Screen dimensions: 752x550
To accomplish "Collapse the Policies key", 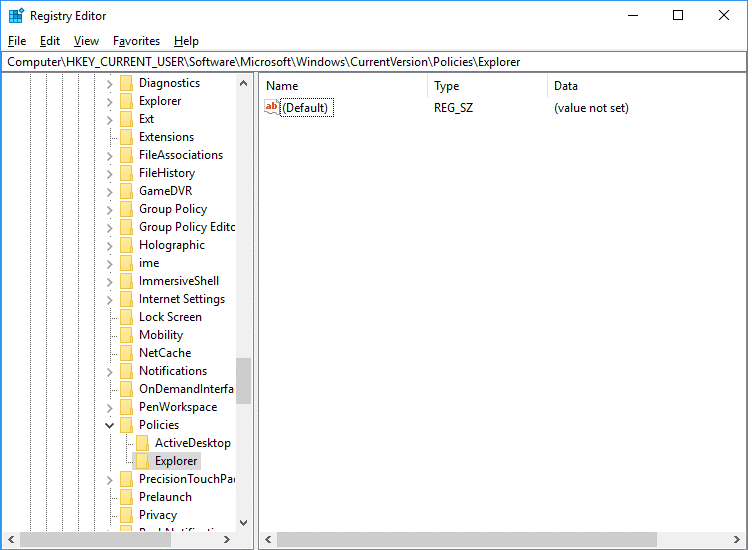I will point(109,425).
